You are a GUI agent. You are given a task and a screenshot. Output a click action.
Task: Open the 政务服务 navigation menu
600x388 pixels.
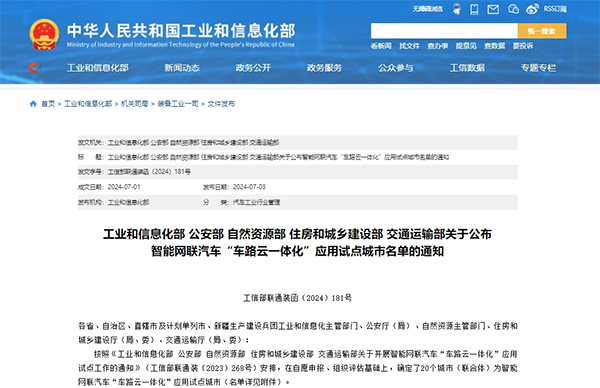[324, 68]
